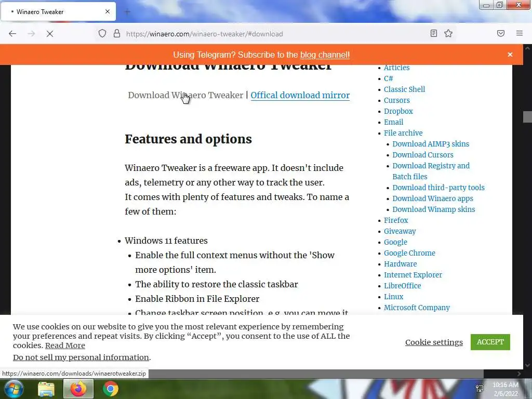Open the Firefox hamburger menu
Screen dimensions: 532x399
[x=519, y=33]
